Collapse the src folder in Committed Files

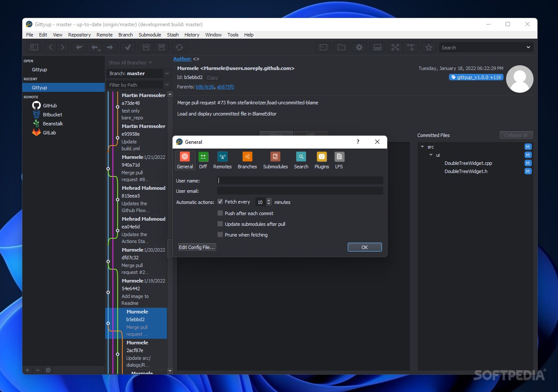click(x=422, y=147)
